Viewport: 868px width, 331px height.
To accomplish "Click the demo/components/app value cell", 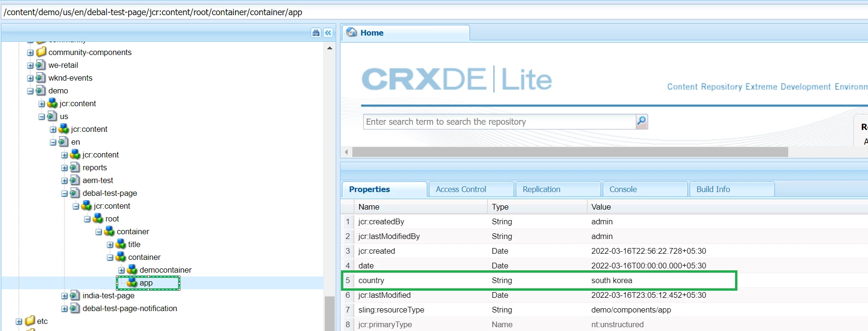I will 631,310.
